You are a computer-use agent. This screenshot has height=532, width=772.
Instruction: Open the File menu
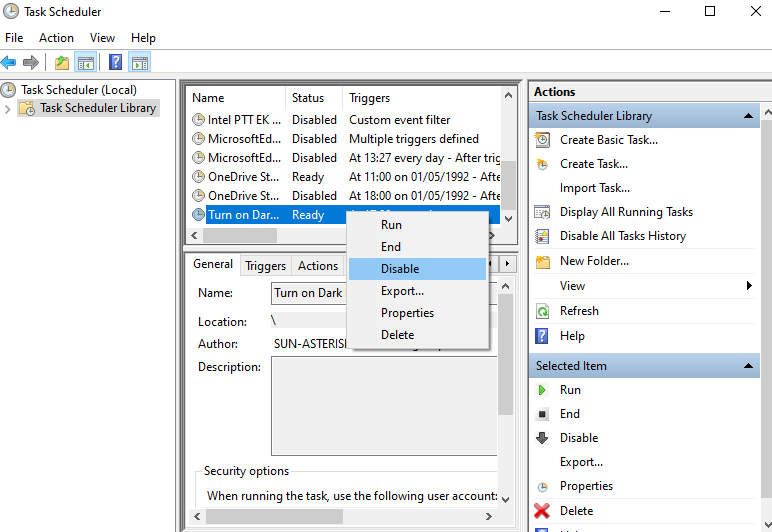pyautogui.click(x=14, y=38)
